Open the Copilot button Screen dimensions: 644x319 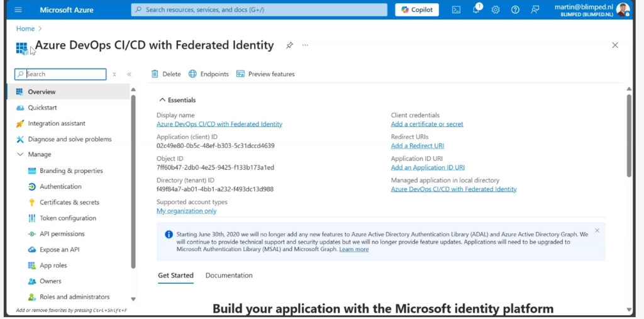[x=417, y=10]
